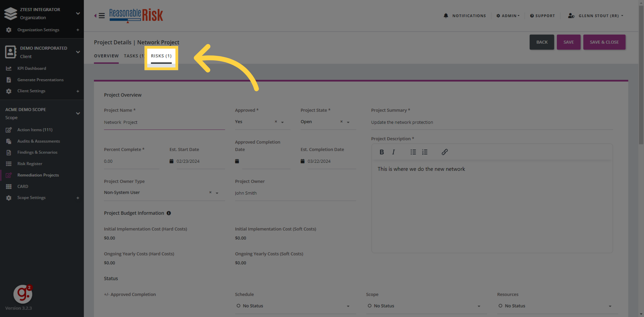Image resolution: width=644 pixels, height=317 pixels.
Task: Switch to the Risks (1) tab
Action: click(161, 56)
